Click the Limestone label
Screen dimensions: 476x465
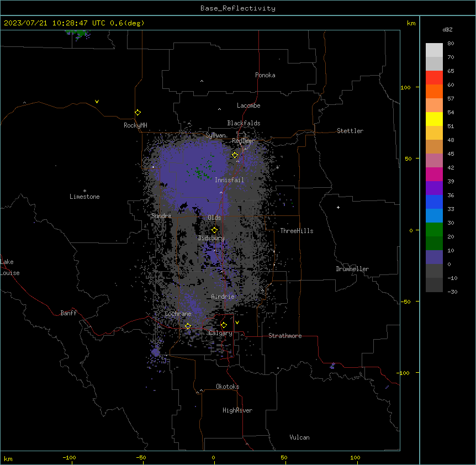pyautogui.click(x=84, y=197)
